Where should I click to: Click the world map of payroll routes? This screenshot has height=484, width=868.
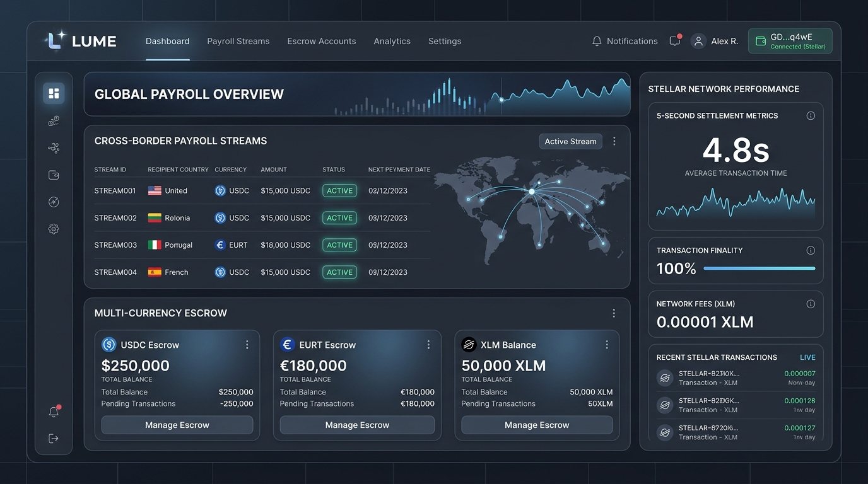532,210
